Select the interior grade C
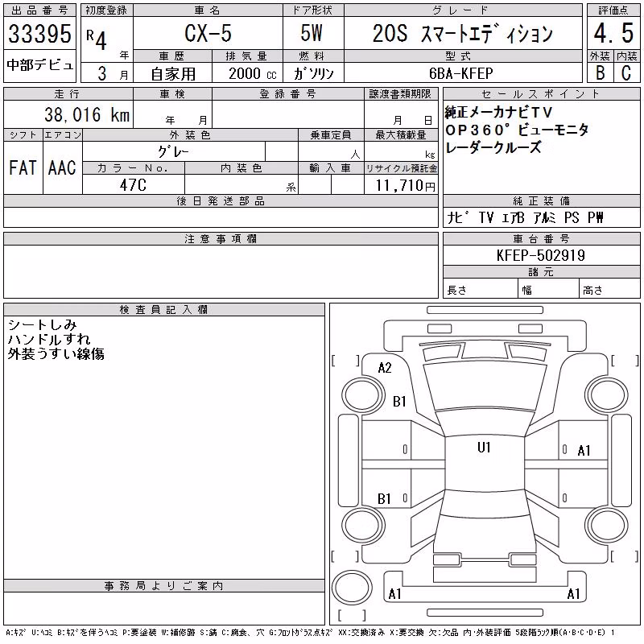644x644 pixels. click(x=626, y=73)
